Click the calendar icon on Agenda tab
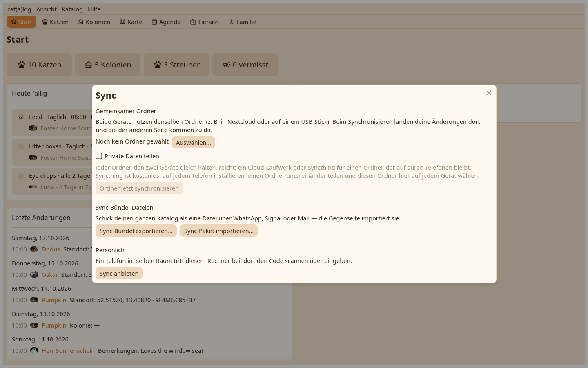Viewport: 588px width, 368px height. [x=154, y=22]
